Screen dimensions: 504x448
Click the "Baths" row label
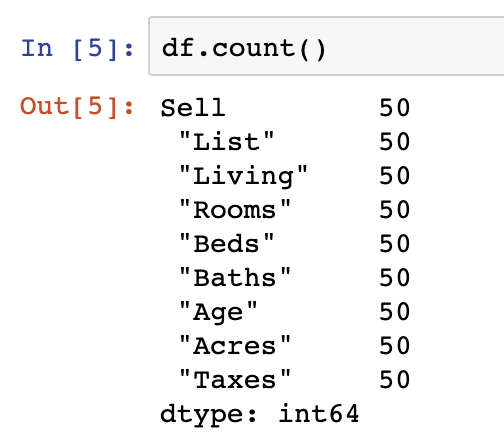coord(235,277)
